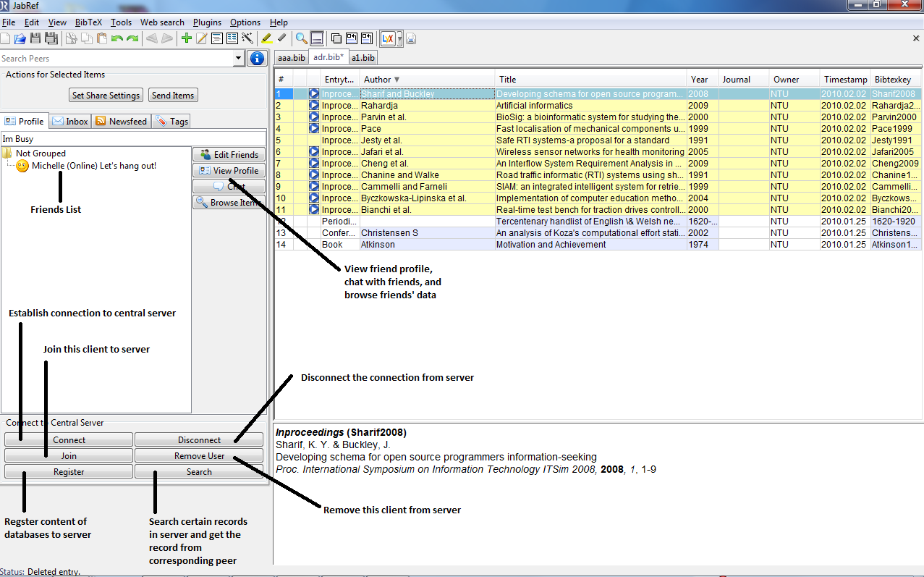Click the New database toolbar icon
The image size is (924, 577).
(5, 38)
